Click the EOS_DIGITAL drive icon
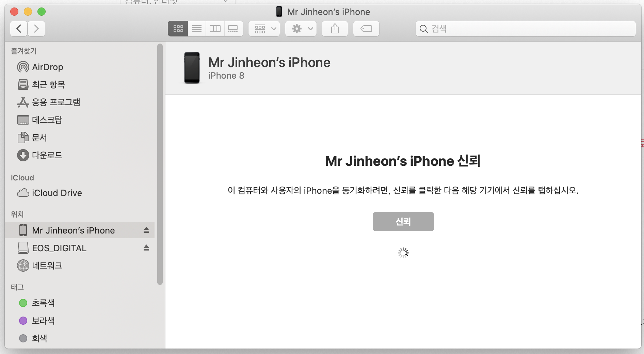The width and height of the screenshot is (644, 354). pos(23,248)
